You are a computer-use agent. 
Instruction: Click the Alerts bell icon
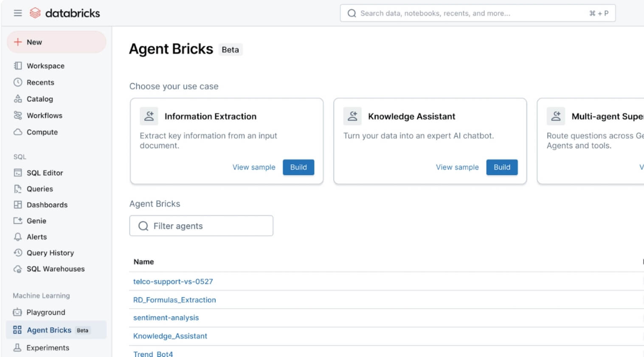coord(18,237)
